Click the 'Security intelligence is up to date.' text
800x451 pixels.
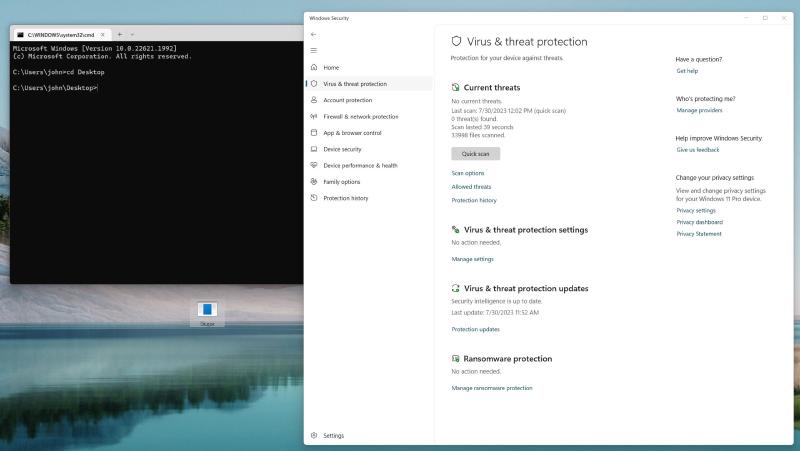tap(497, 302)
